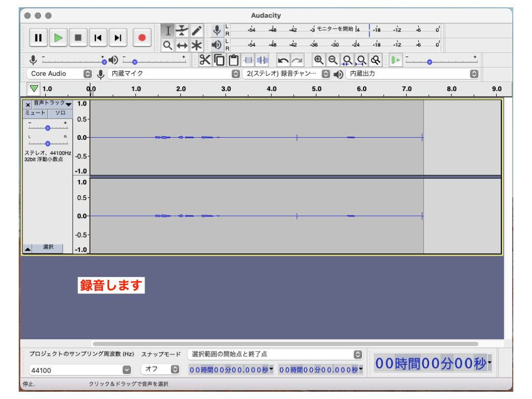Start recording with the red Record button

click(142, 37)
